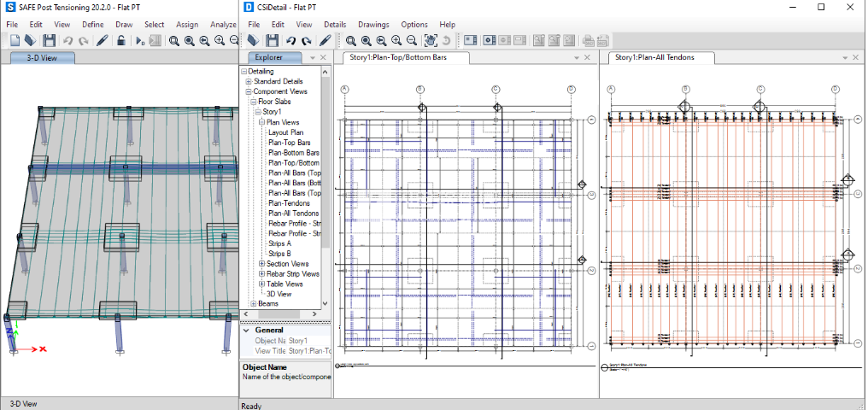Open Define menu in SAFE window
The width and height of the screenshot is (868, 410).
[93, 25]
